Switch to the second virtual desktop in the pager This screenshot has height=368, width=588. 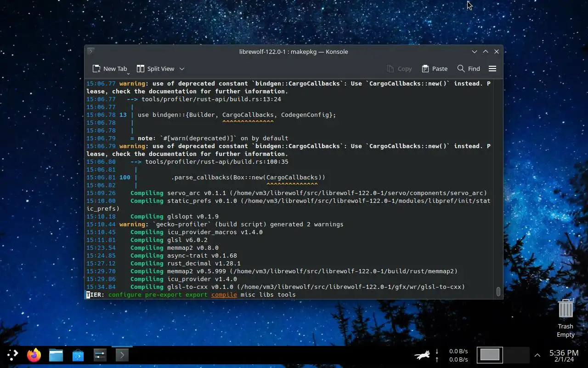coord(516,355)
